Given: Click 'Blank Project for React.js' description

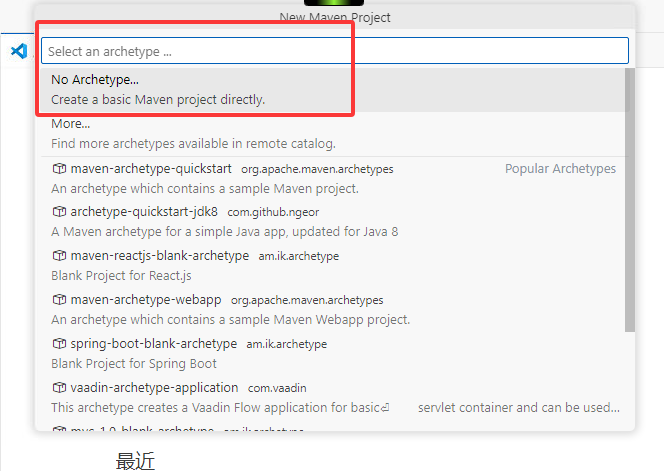Looking at the screenshot, I should [121, 276].
